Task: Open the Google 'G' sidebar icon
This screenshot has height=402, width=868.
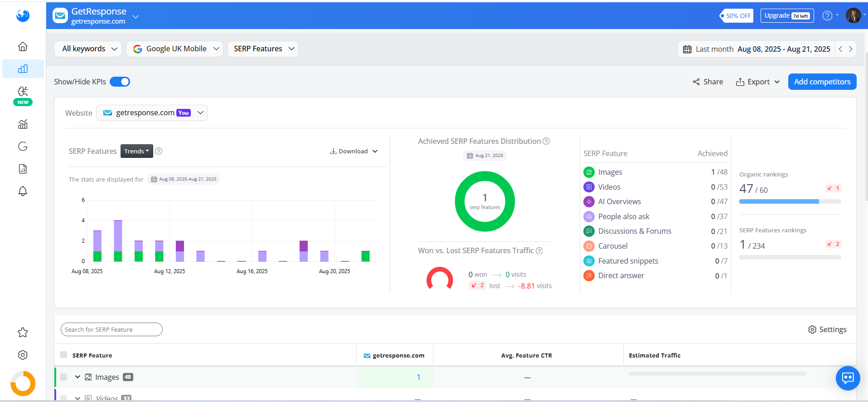Action: [23, 146]
